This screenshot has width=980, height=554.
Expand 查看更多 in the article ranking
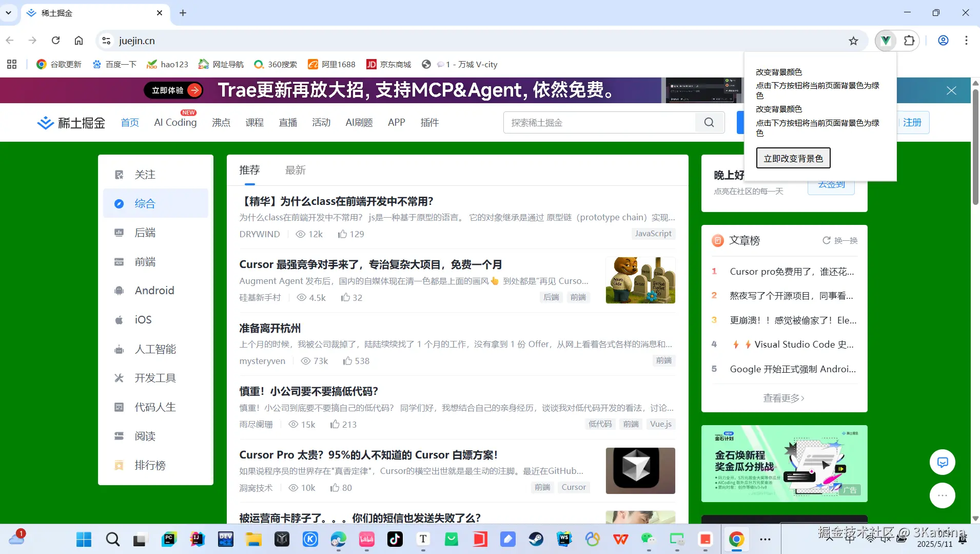tap(783, 398)
